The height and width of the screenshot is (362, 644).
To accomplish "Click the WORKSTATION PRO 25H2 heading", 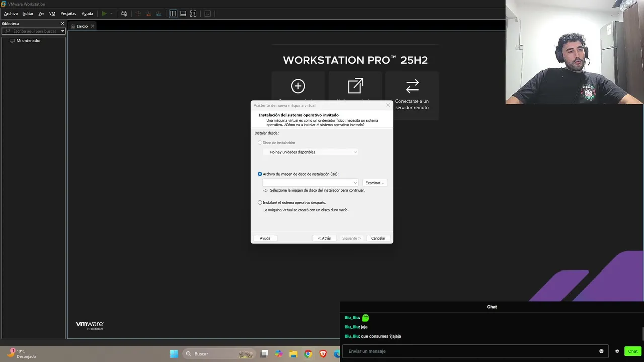I will coord(355,60).
